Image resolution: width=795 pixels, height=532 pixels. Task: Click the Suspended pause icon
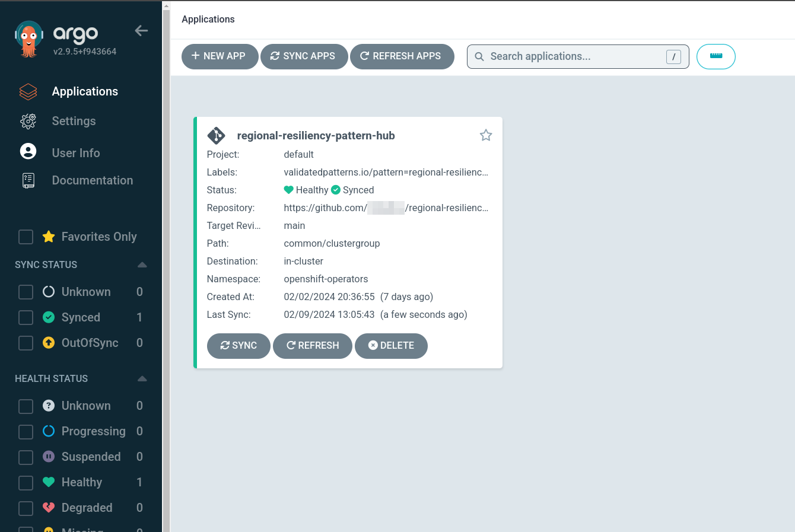click(49, 457)
